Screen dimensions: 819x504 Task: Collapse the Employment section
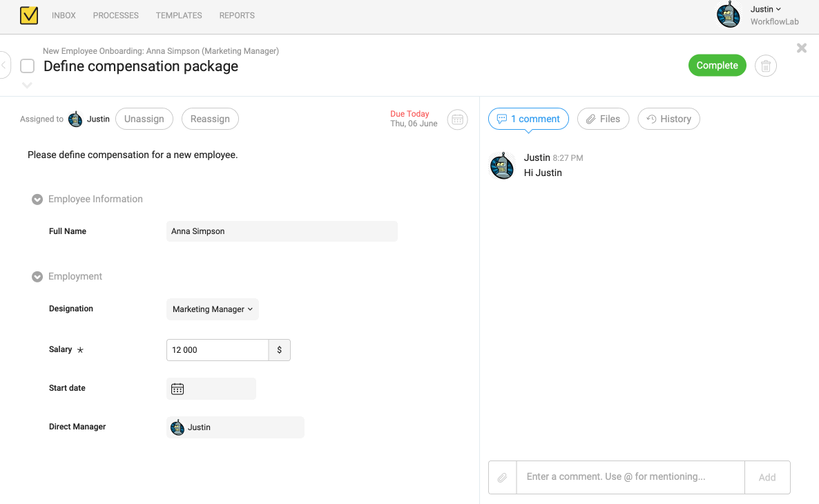37,276
